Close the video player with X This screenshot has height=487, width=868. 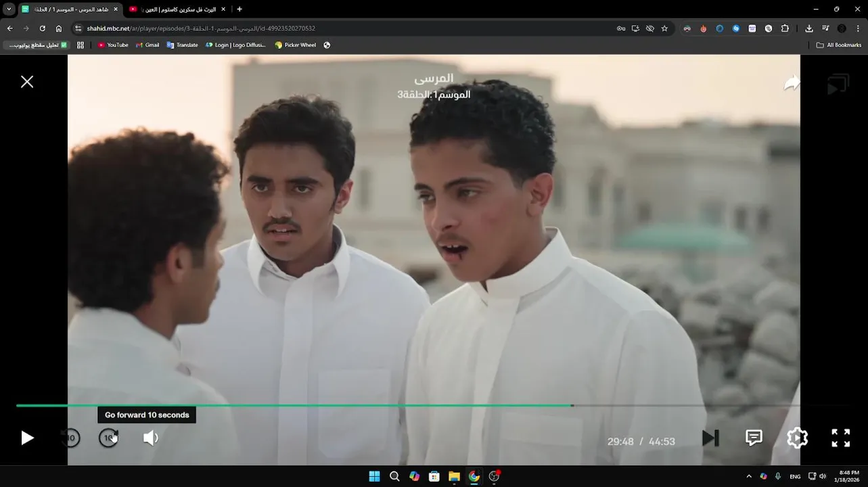point(27,82)
